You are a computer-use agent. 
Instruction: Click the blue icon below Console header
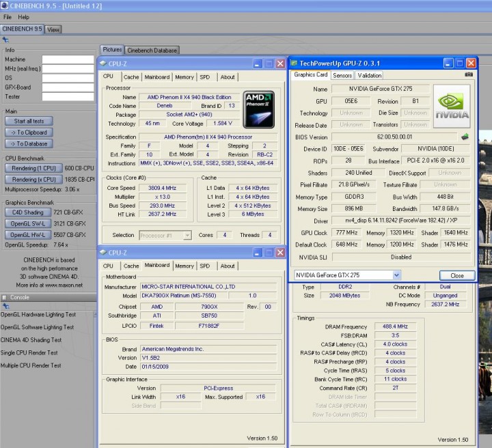pyautogui.click(x=5, y=306)
